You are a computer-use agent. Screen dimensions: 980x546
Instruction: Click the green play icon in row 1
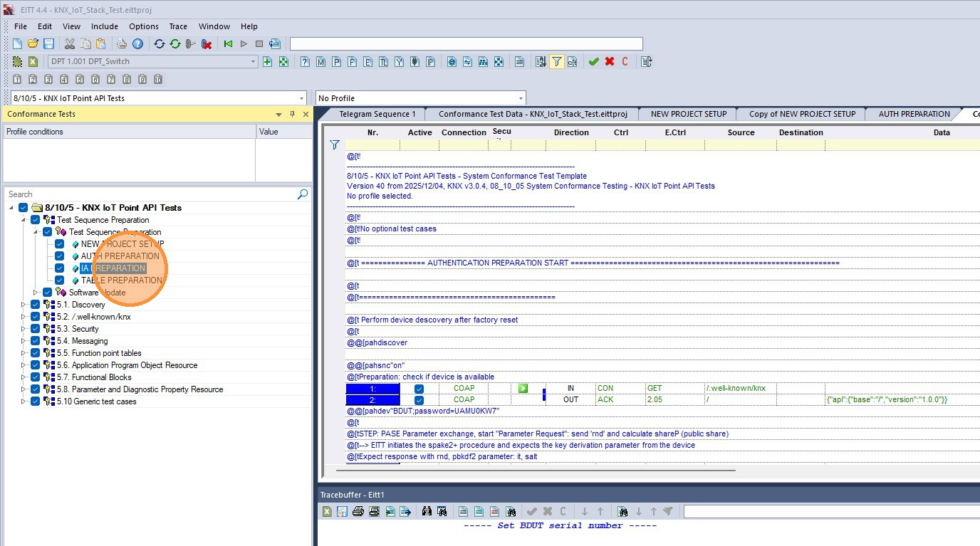pos(523,389)
